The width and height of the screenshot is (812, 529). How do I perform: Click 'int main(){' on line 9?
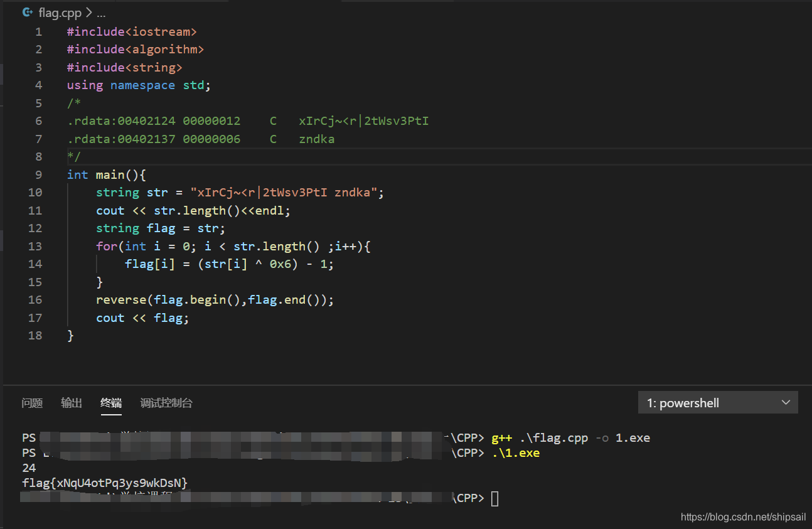coord(107,174)
